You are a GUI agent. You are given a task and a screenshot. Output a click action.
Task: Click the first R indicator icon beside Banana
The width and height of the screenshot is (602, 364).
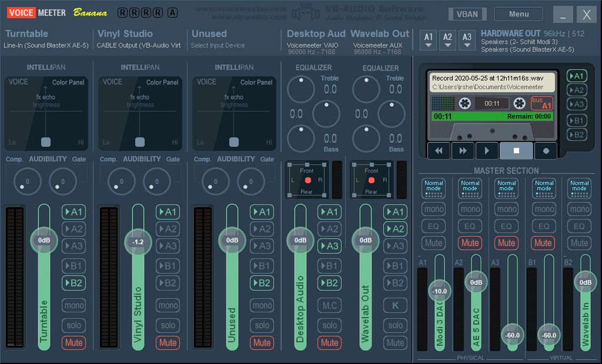point(122,13)
